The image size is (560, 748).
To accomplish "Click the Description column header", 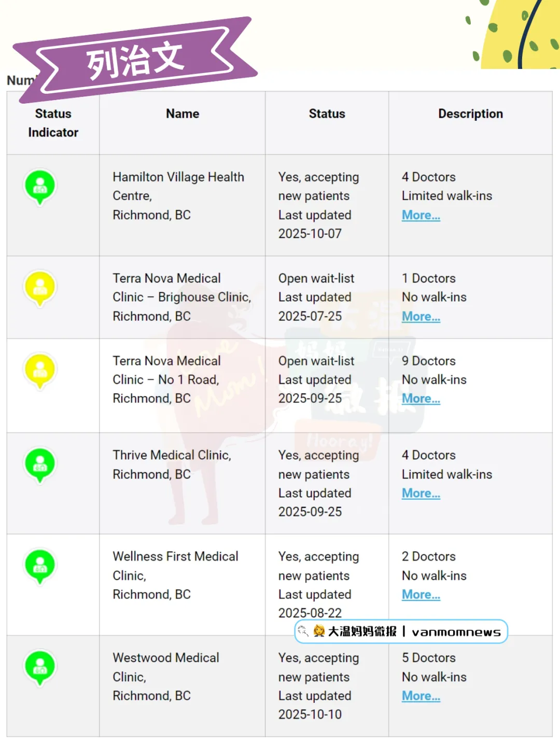I will pos(470,114).
